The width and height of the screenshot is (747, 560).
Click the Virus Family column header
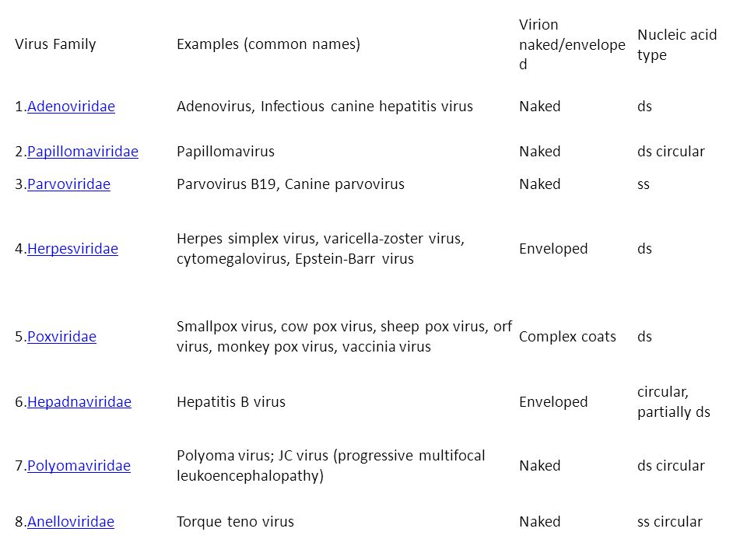coord(55,44)
